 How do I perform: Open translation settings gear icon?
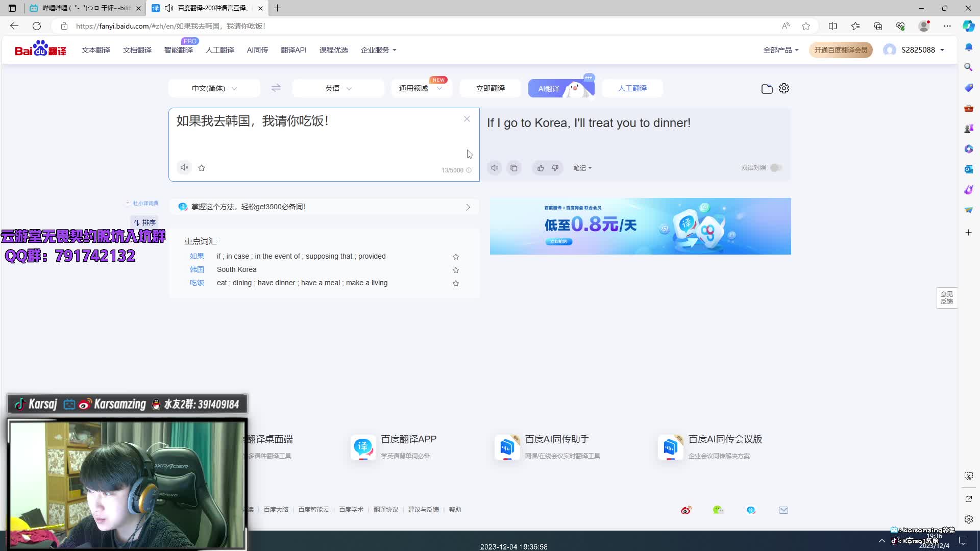coord(784,88)
